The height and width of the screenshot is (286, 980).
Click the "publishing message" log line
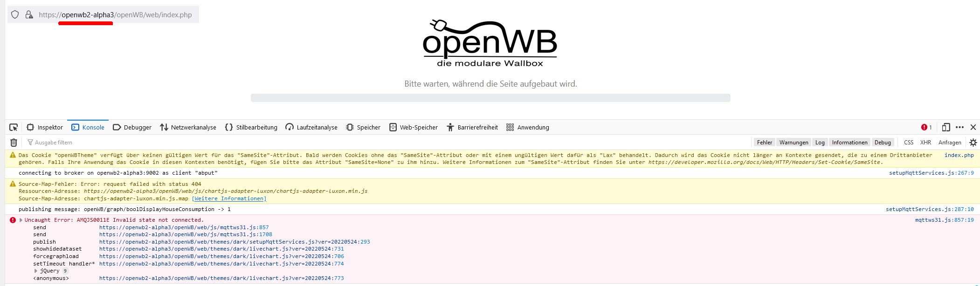(124, 209)
